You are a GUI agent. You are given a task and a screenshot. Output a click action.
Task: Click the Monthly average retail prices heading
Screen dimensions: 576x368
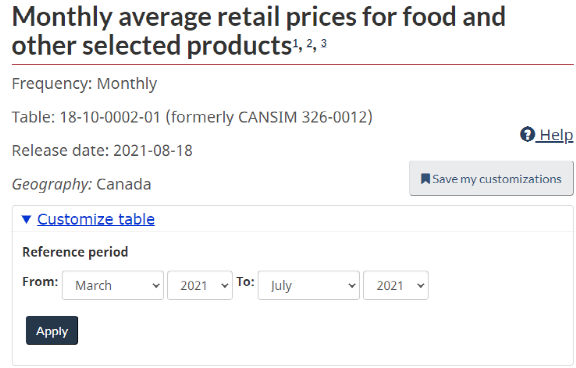259,31
